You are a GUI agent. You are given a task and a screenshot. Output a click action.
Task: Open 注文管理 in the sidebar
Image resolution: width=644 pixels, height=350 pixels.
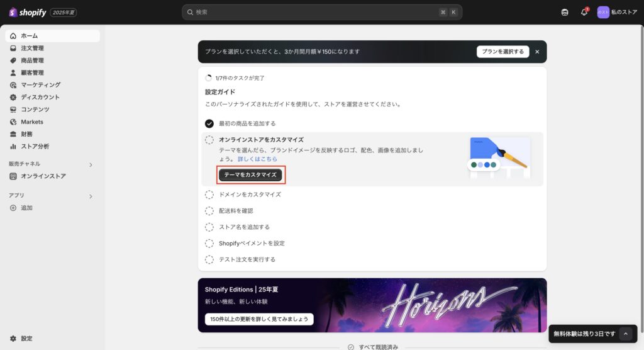pyautogui.click(x=32, y=48)
